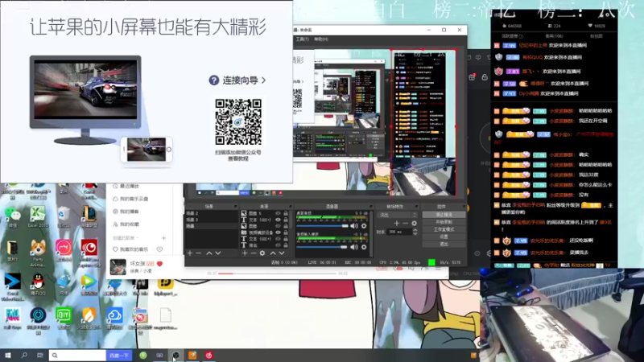The height and width of the screenshot is (362, 644).
Task: Open the 淡出 transition type dropdown
Action: (x=398, y=215)
